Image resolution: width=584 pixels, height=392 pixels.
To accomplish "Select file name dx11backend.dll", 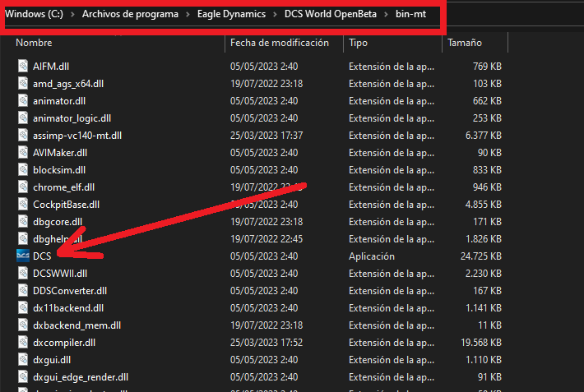I will [x=68, y=308].
